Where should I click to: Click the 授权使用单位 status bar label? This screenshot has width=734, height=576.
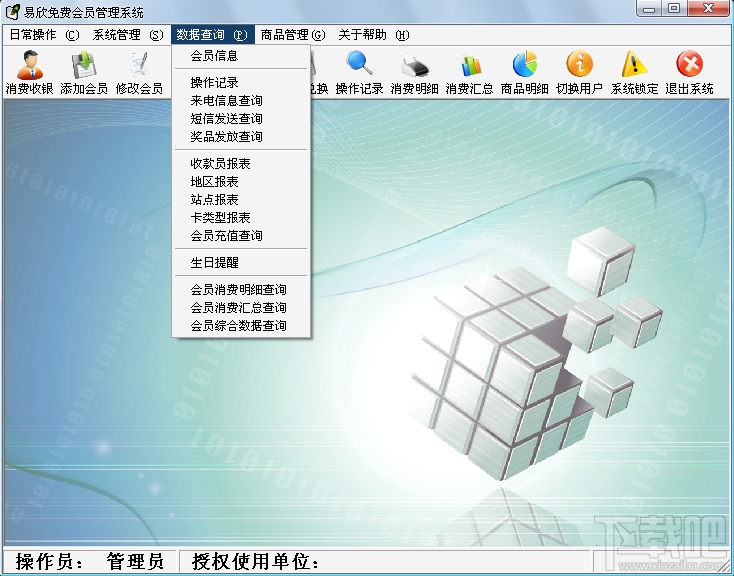pos(255,561)
